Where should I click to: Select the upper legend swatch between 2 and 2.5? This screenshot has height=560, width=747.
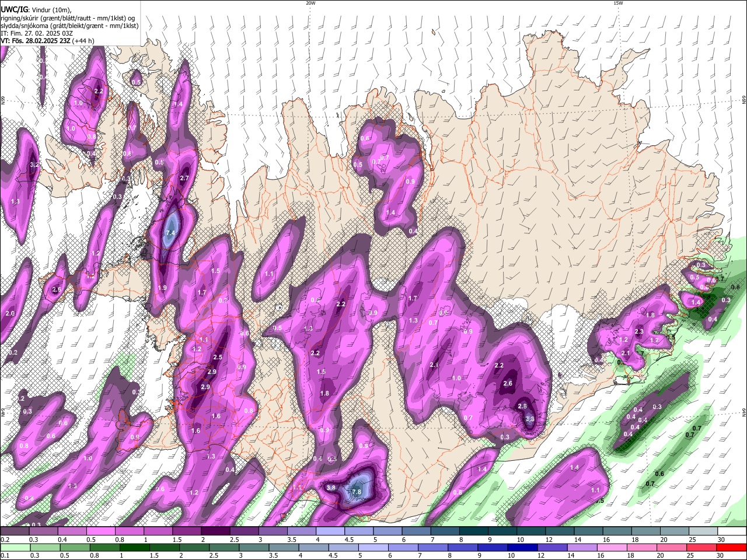click(215, 531)
